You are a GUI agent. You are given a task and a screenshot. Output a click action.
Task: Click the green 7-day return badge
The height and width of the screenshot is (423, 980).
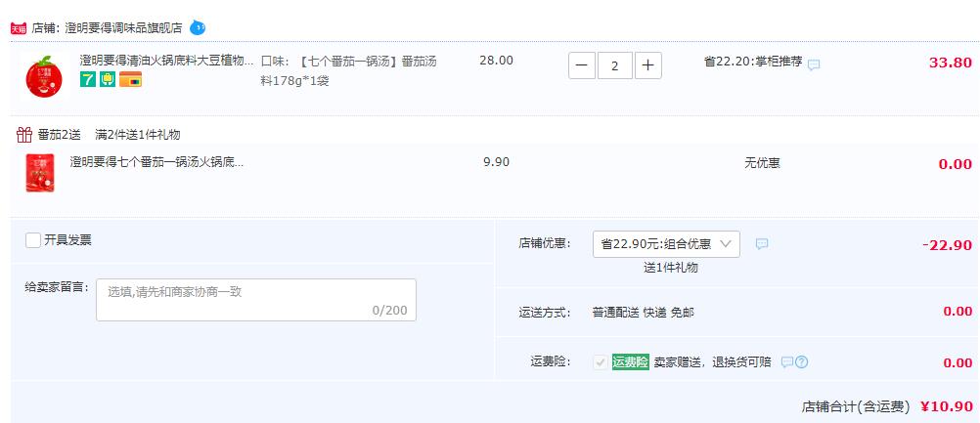[x=87, y=79]
